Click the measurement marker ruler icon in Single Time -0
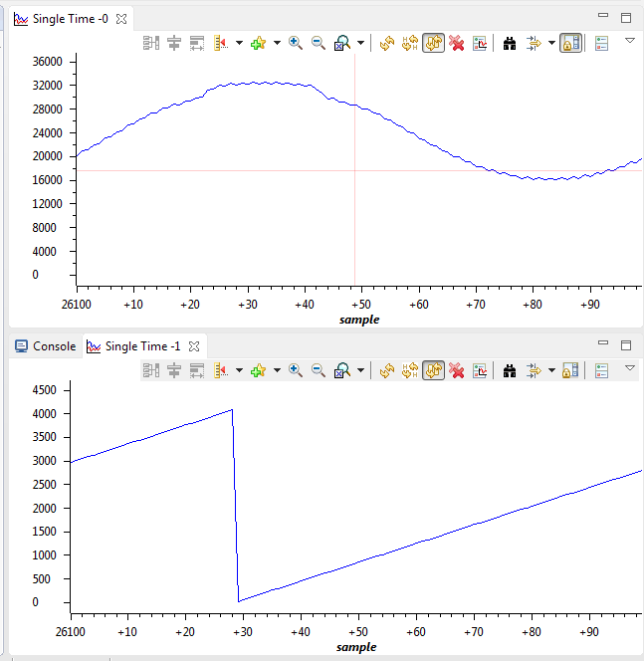Image resolution: width=644 pixels, height=661 pixels. 221,43
